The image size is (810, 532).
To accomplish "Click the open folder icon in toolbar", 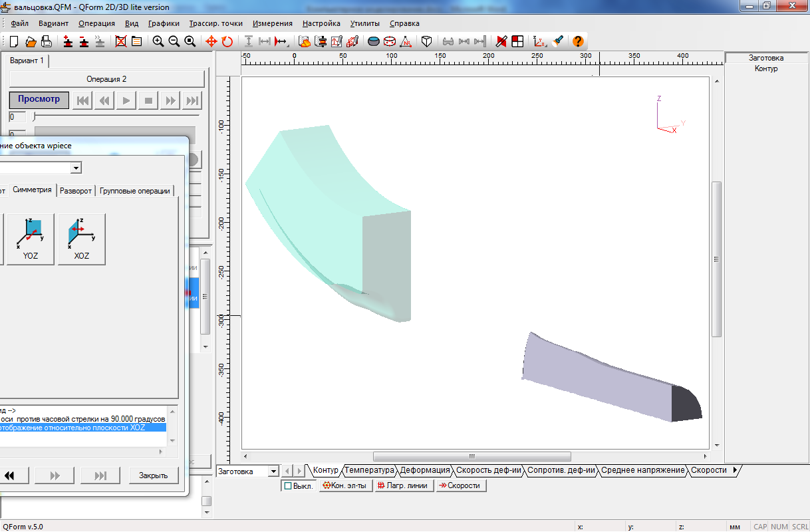I will [31, 41].
